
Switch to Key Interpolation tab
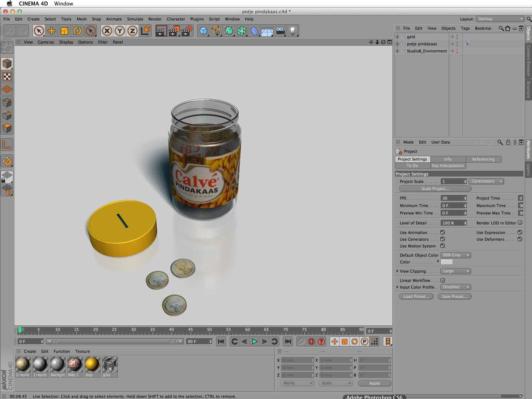tap(448, 166)
